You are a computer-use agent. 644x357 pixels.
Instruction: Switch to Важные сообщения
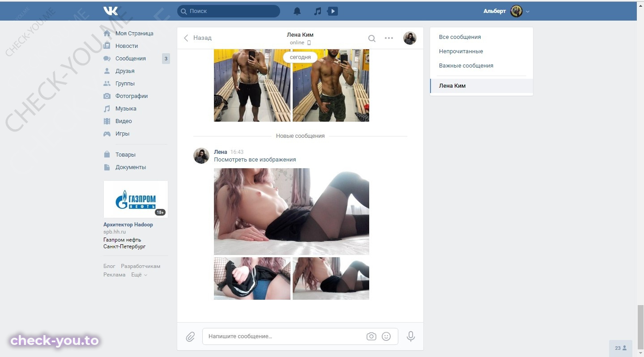(x=466, y=66)
